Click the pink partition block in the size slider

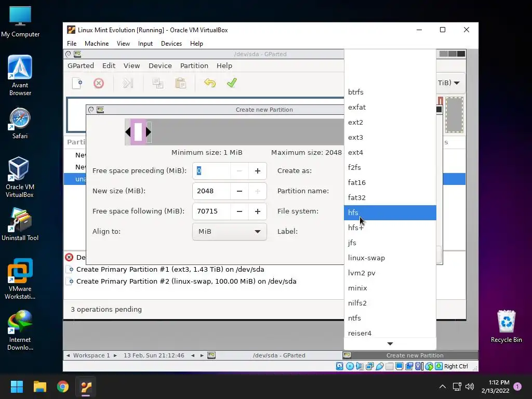[x=138, y=132]
